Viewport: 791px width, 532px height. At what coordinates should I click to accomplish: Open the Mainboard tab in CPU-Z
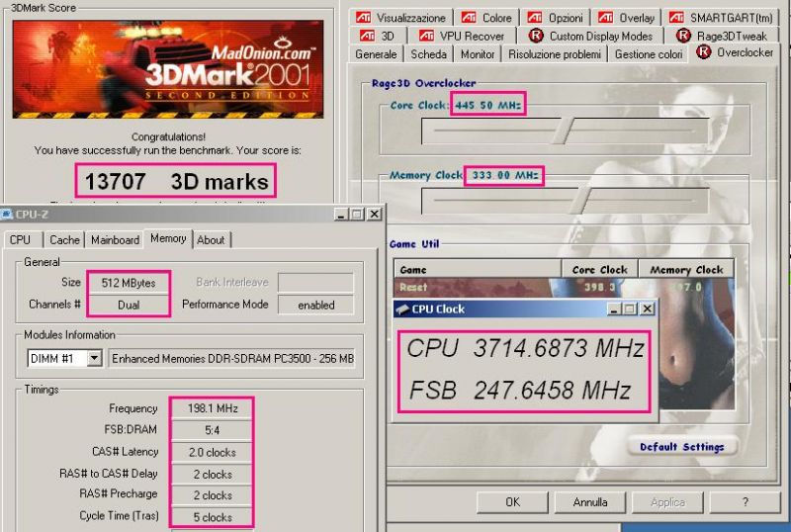pos(115,239)
